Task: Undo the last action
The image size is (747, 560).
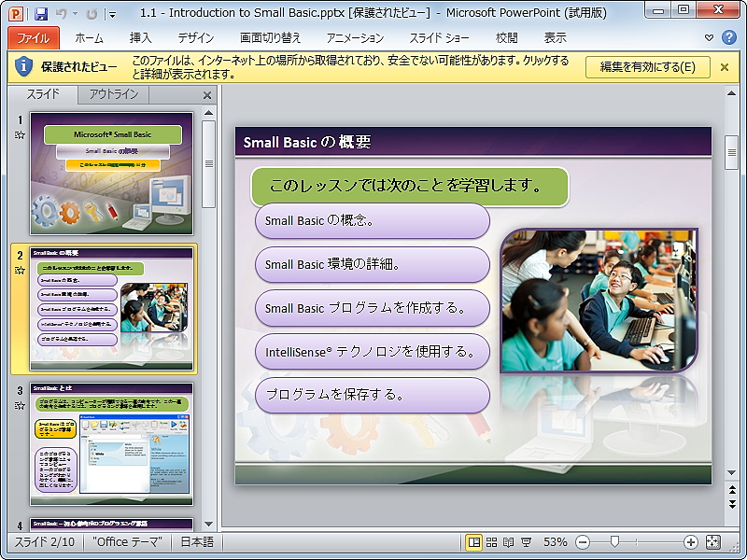Action: [62, 13]
